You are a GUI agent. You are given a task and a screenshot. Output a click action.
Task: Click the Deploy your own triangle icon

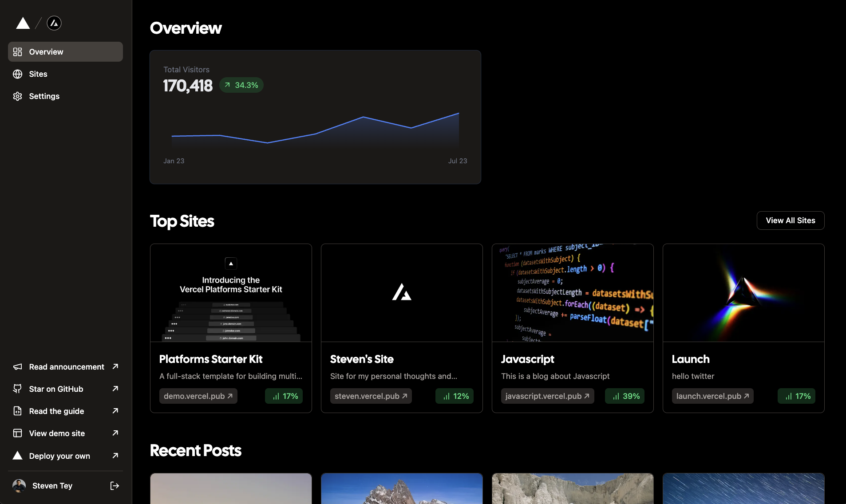[17, 456]
